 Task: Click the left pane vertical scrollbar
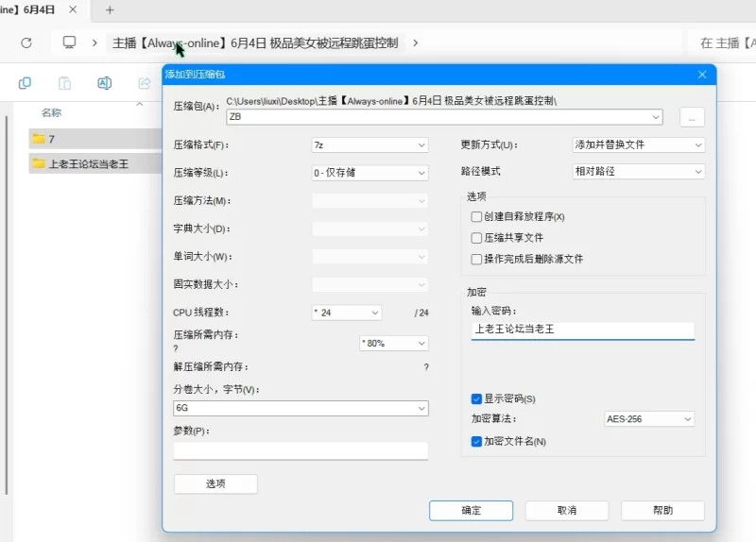pos(7,305)
